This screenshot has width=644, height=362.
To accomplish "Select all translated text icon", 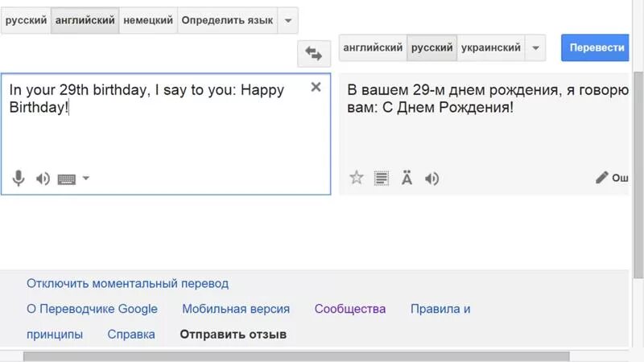I will pyautogui.click(x=382, y=178).
